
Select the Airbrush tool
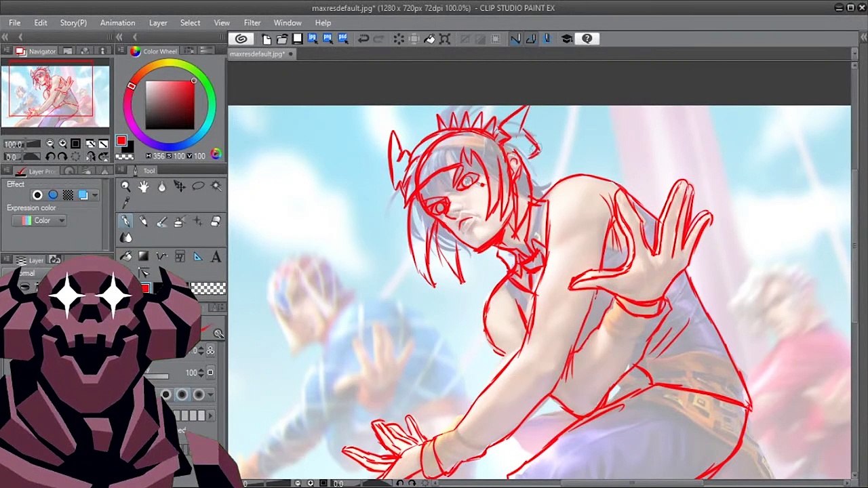[x=180, y=221]
